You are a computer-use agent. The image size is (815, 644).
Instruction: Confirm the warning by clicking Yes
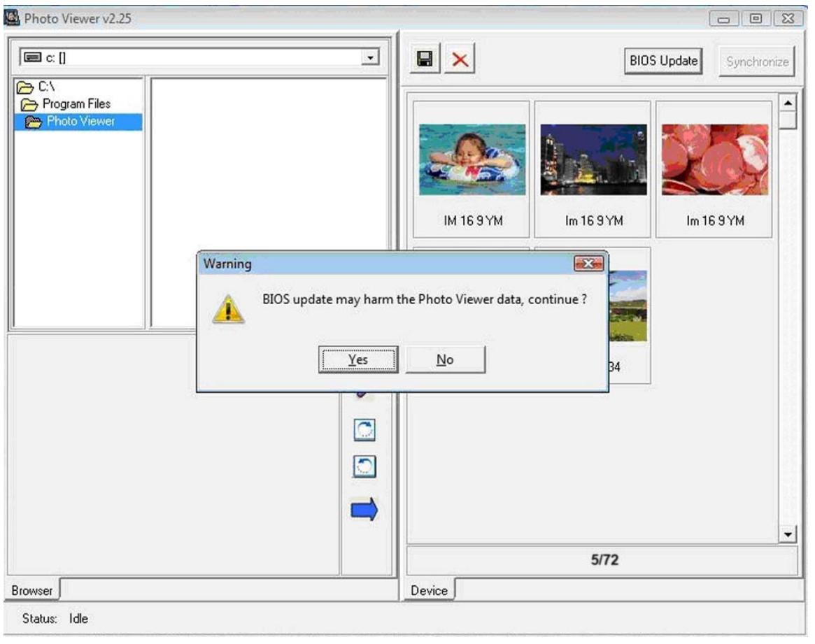click(x=358, y=359)
